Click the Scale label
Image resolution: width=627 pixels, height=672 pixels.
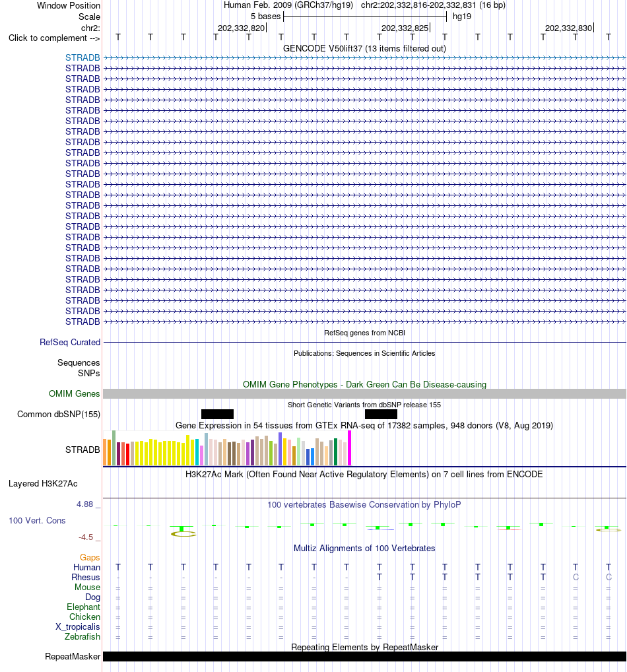(x=89, y=17)
